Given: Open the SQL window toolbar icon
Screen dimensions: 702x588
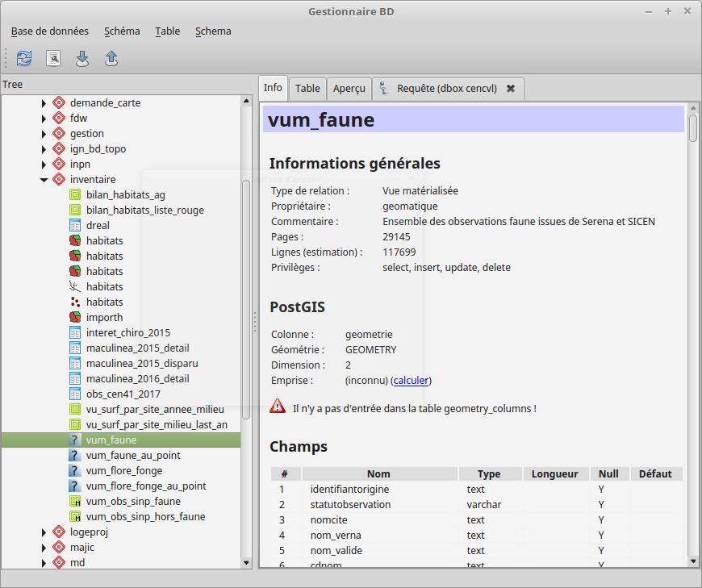Looking at the screenshot, I should click(53, 58).
